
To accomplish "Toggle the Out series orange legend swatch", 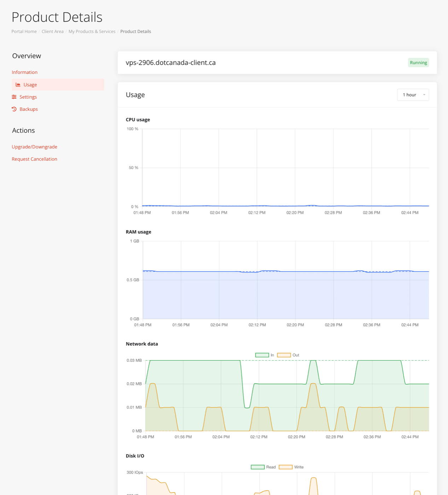I will [284, 355].
